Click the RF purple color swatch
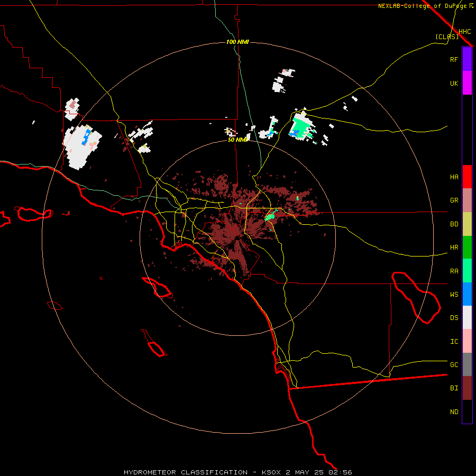The width and height of the screenshot is (476, 476). pyautogui.click(x=467, y=59)
